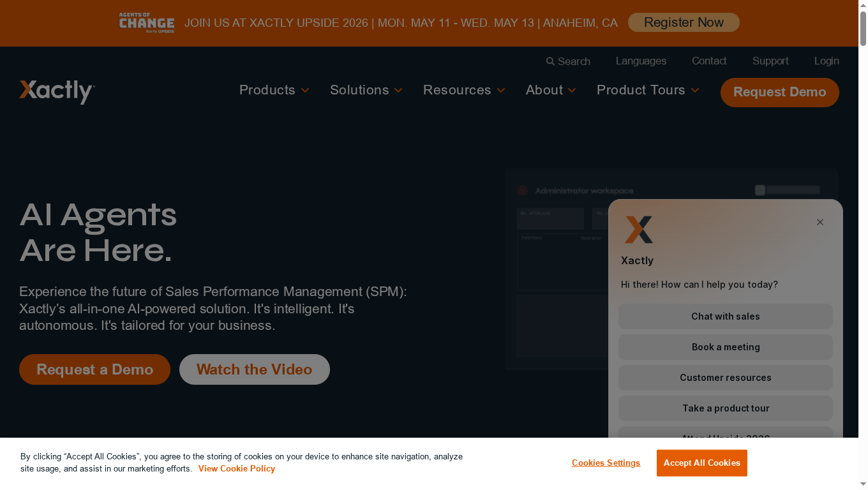
Task: Expand the Products menu chevron
Action: 305,91
